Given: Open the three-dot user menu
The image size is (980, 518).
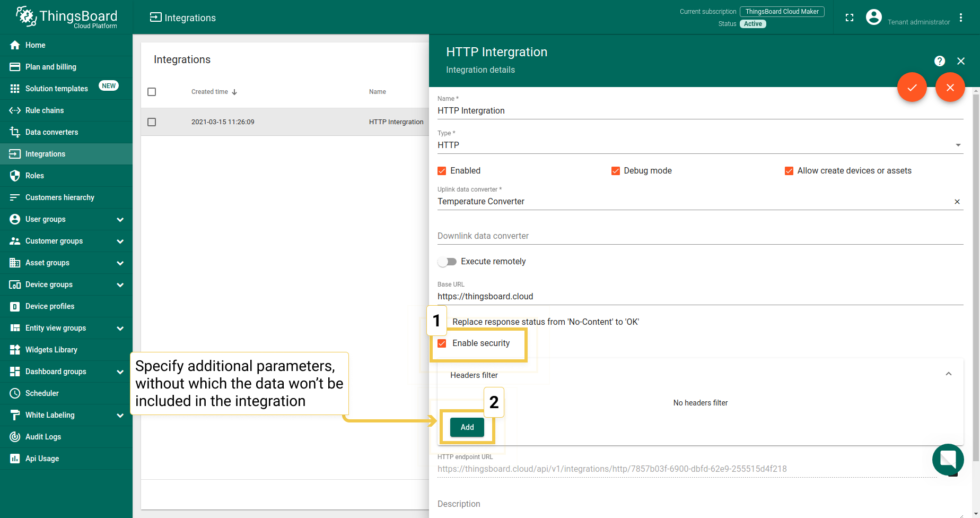Looking at the screenshot, I should 961,18.
